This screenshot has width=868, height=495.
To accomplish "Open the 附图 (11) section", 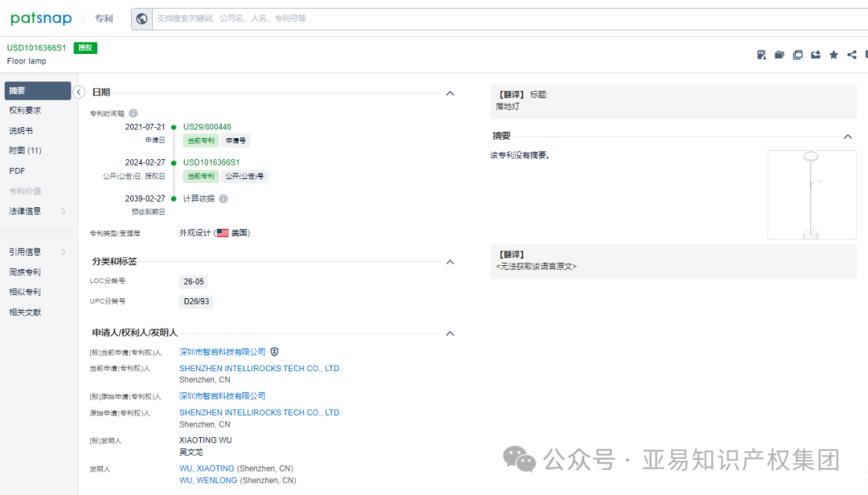I will [x=25, y=150].
